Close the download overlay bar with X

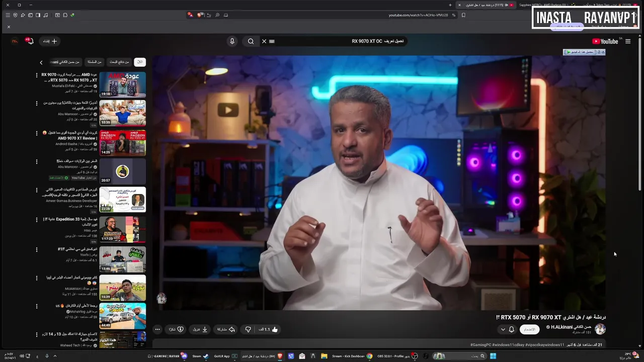coord(603,52)
